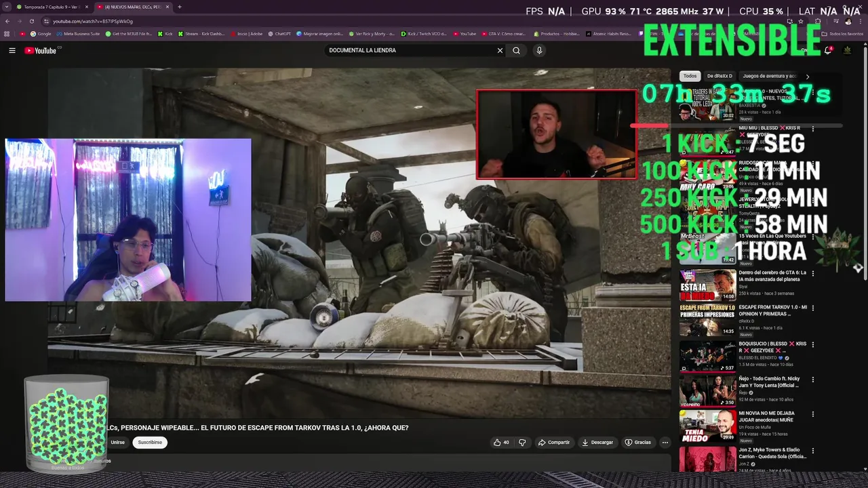Click the main video player area
Viewport: 868px width, 488px height.
pos(359,243)
